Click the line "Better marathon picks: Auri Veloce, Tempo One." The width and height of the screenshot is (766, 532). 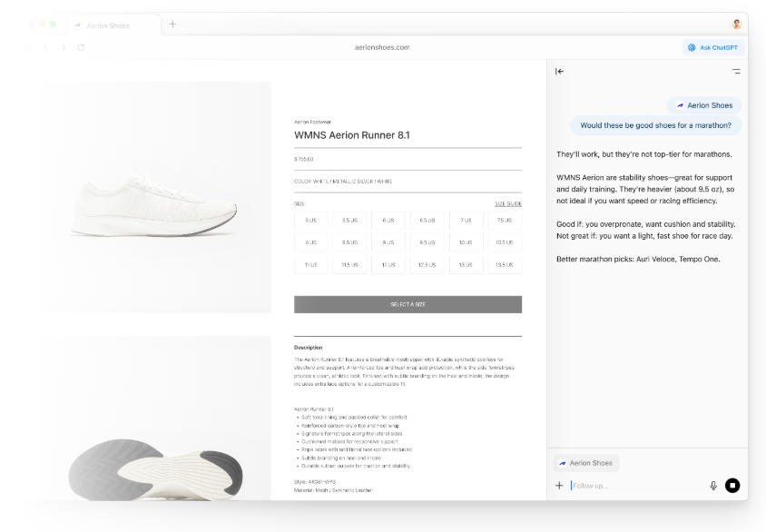pos(638,259)
